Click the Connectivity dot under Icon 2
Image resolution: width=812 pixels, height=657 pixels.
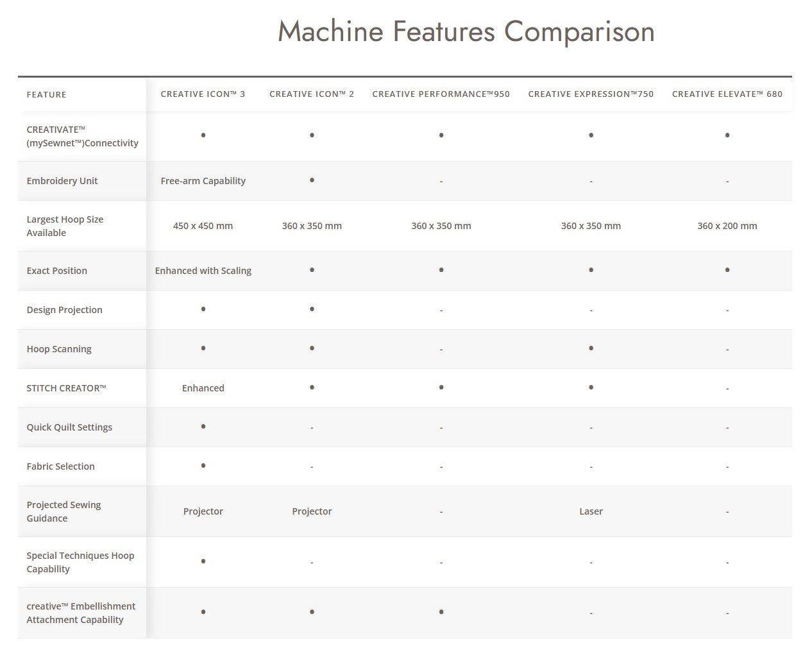coord(312,135)
